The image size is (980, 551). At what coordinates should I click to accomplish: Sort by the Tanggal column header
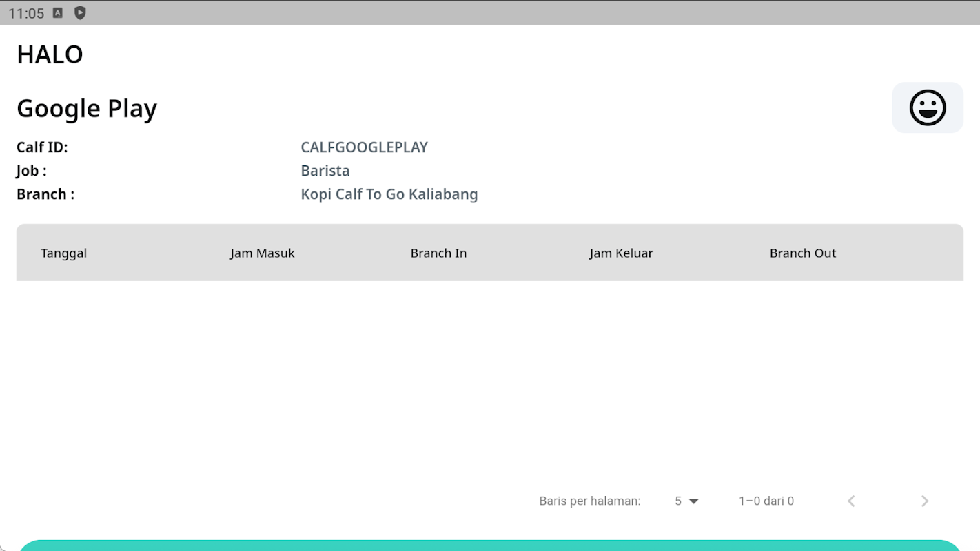(64, 253)
